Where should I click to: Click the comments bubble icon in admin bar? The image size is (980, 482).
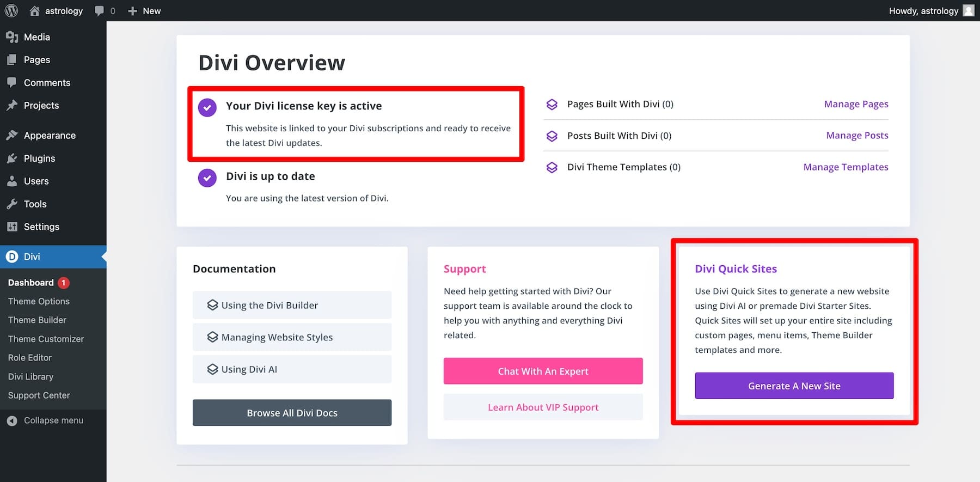pyautogui.click(x=99, y=11)
